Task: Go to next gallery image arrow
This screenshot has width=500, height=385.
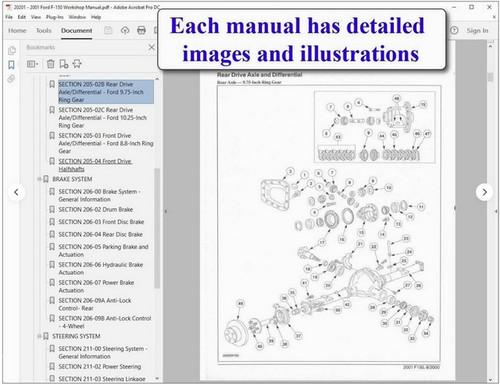Action: point(484,192)
